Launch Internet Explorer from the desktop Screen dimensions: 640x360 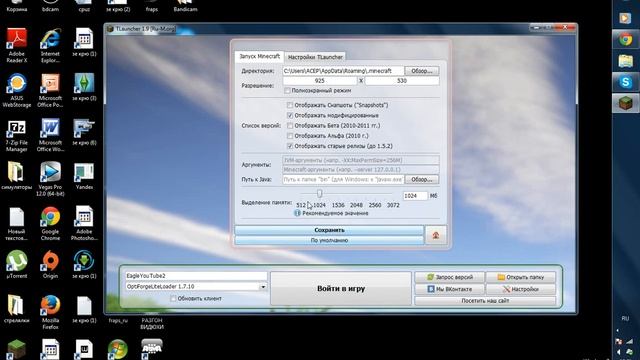(x=50, y=45)
